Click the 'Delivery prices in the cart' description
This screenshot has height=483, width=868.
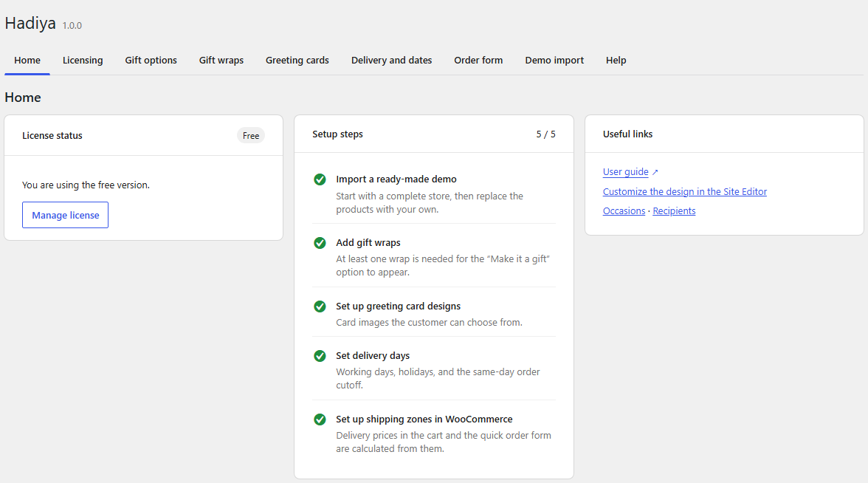(444, 442)
